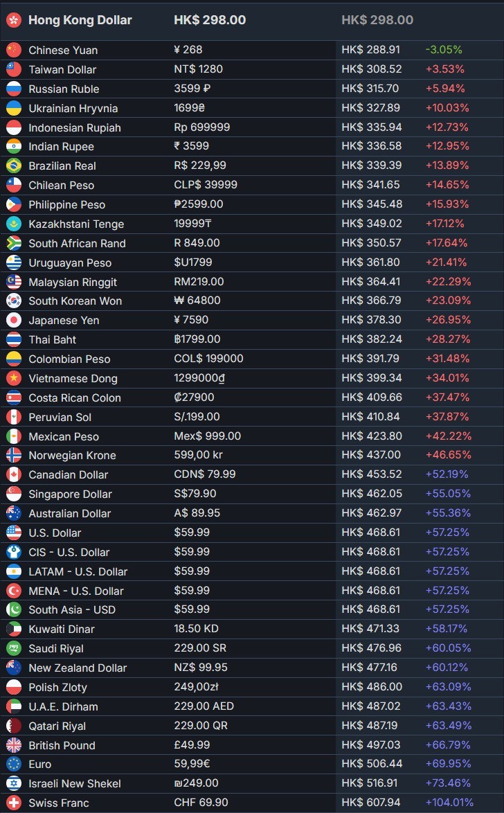Click the Japanese Yen flag icon
Image resolution: width=504 pixels, height=813 pixels.
coord(14,320)
